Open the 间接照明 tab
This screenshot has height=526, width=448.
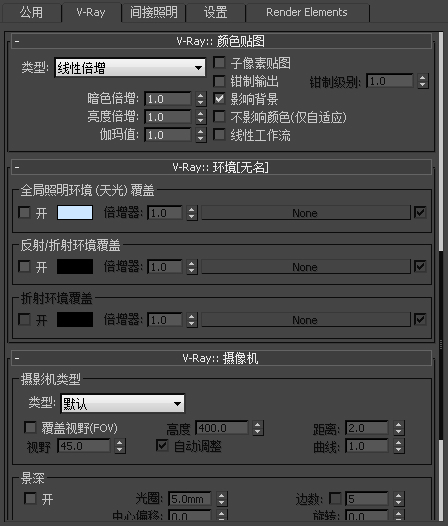point(154,13)
